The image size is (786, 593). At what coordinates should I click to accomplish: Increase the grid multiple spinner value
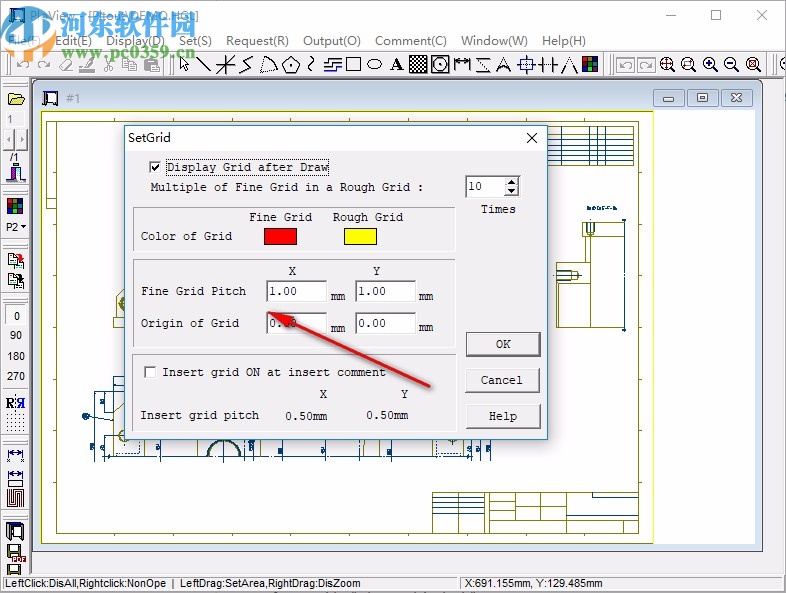[x=511, y=182]
